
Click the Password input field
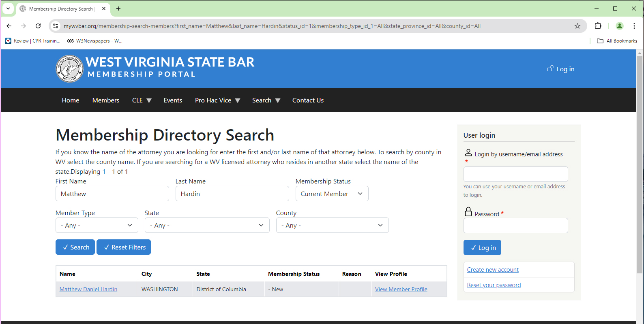point(515,226)
